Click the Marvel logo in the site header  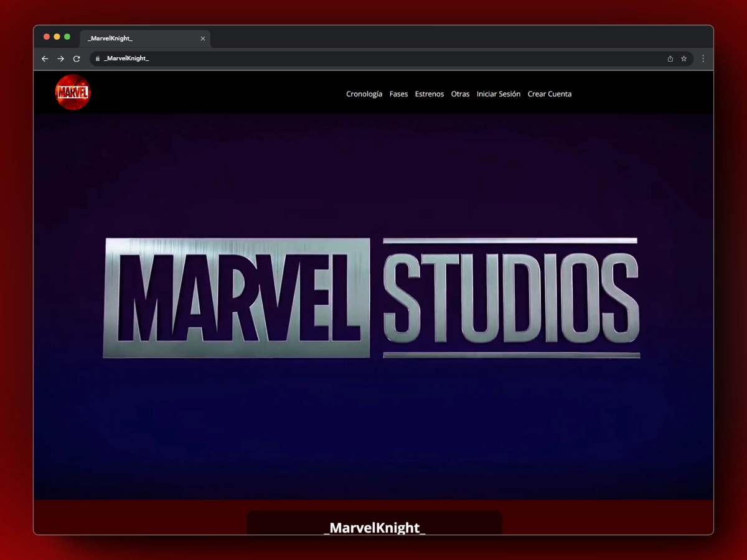73,92
